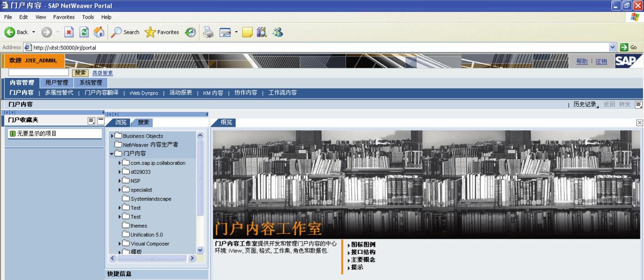Minimize the 门户收藏夹 panel
The width and height of the screenshot is (644, 280).
(x=100, y=120)
